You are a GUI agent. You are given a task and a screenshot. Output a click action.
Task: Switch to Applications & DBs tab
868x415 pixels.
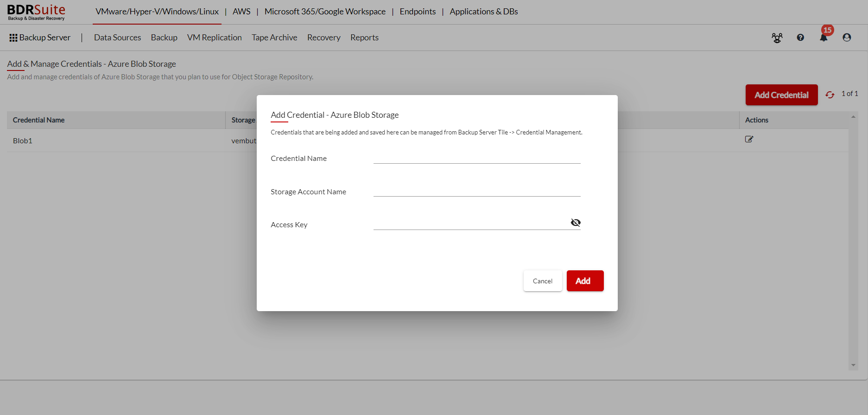tap(484, 12)
